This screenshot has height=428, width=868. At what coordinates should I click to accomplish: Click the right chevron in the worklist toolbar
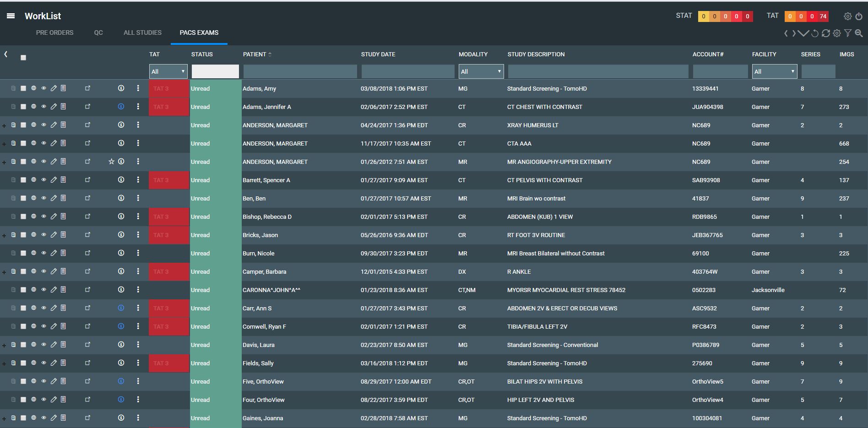point(794,33)
